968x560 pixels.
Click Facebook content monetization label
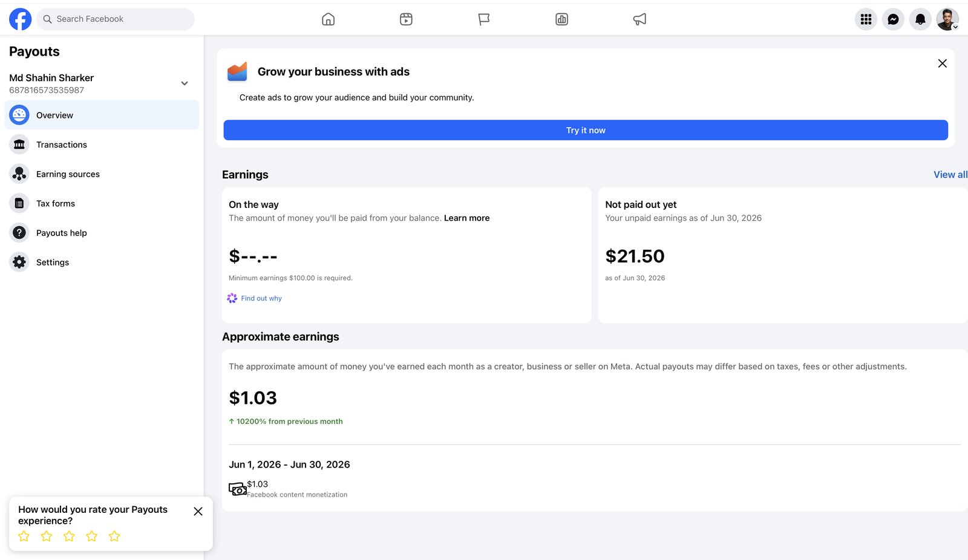coord(297,495)
